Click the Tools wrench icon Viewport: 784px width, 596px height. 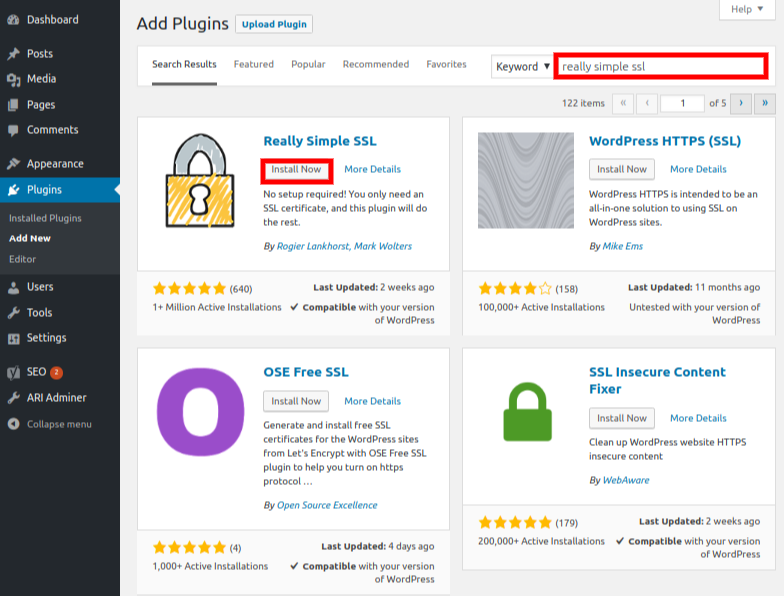click(14, 312)
